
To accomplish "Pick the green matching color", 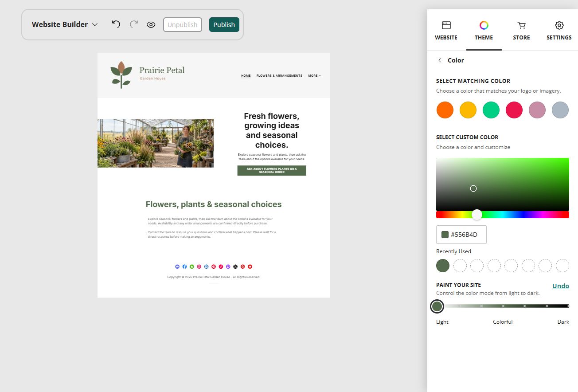I will pos(491,110).
